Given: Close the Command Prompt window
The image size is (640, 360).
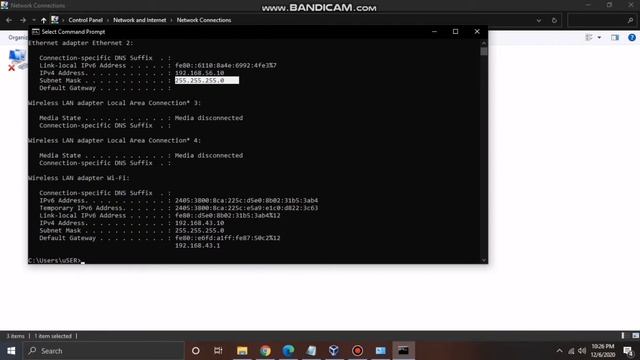Looking at the screenshot, I should [477, 31].
